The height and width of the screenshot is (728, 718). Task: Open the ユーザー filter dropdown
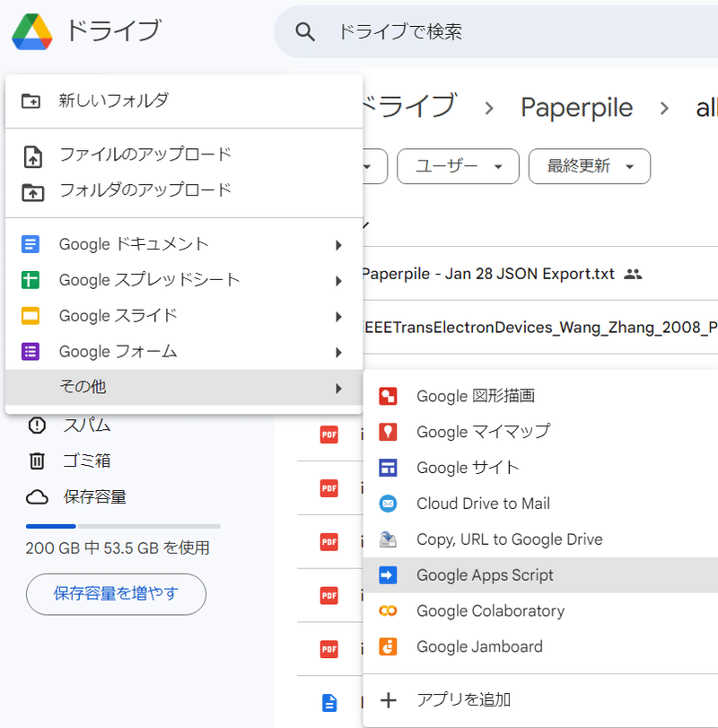coord(458,166)
